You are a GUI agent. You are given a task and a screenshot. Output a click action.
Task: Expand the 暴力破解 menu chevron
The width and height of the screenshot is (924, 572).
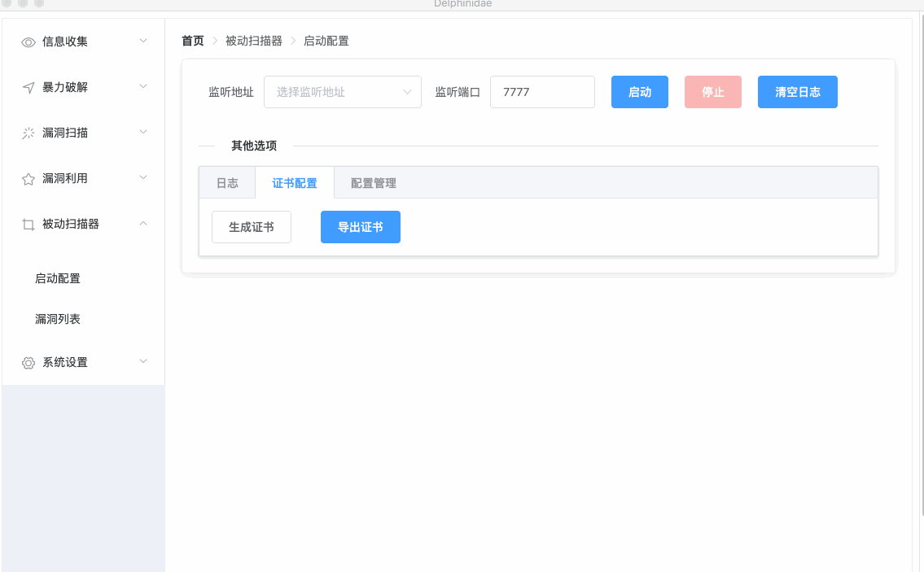(143, 86)
